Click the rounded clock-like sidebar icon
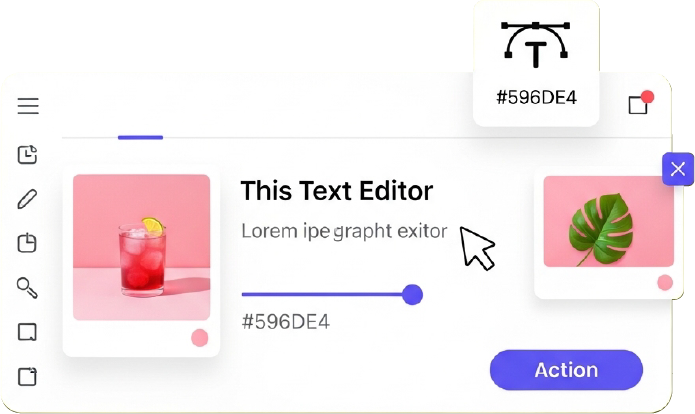 pos(27,243)
